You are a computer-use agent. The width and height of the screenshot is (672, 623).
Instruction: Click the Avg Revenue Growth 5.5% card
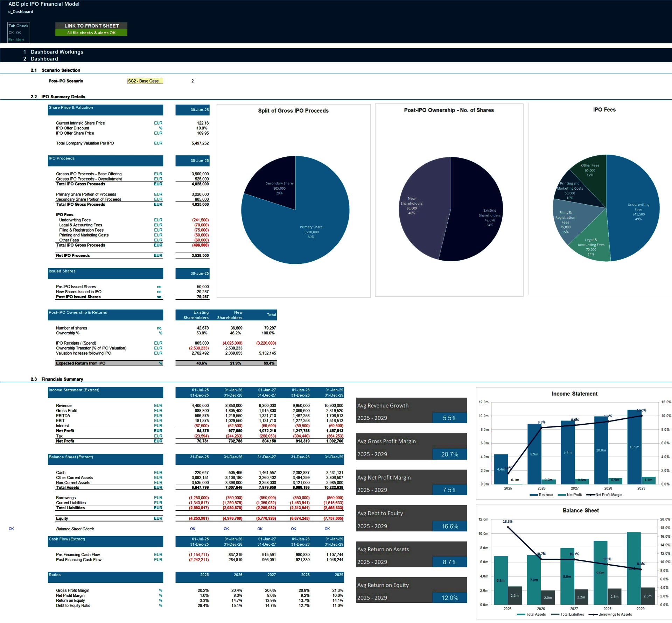412,411
